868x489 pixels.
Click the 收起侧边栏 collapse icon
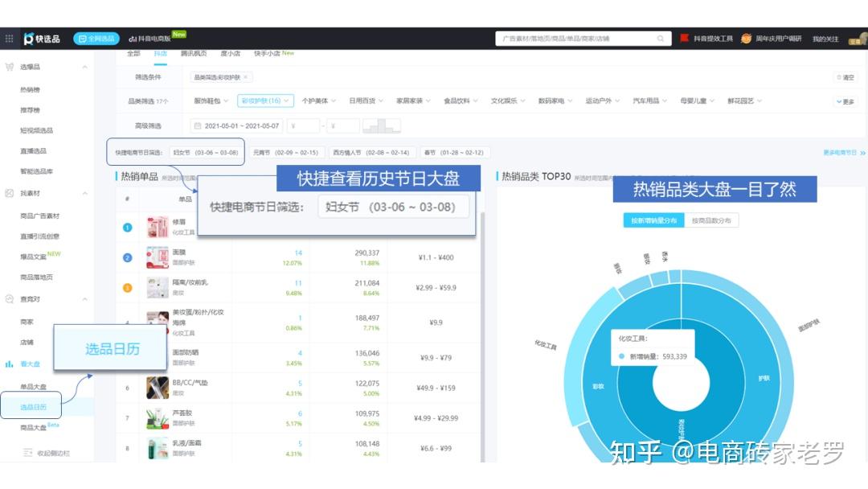27,453
